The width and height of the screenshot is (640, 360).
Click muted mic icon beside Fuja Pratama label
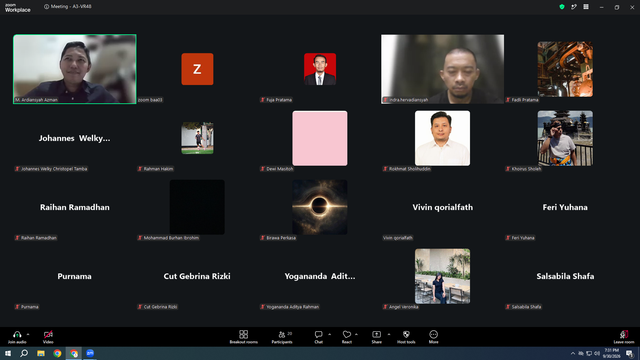click(262, 100)
